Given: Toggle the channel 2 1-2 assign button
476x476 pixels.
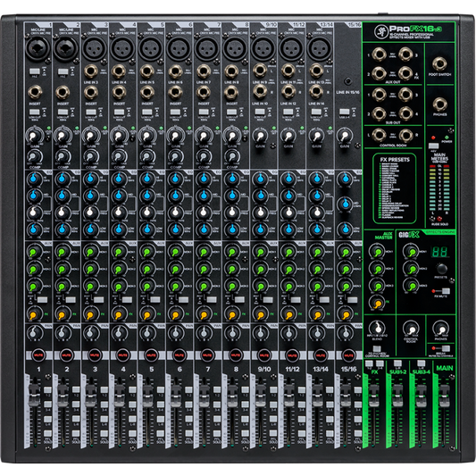Looking at the screenshot, I should pos(76,389).
